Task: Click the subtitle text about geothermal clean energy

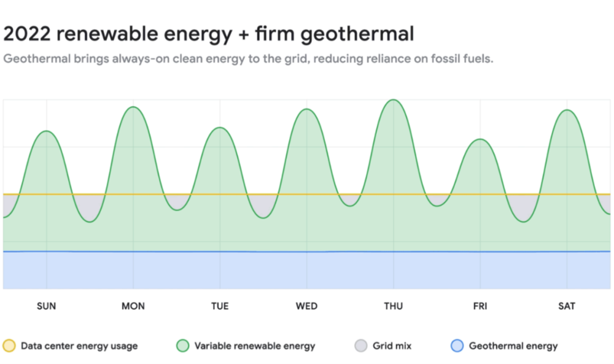Action: click(248, 60)
